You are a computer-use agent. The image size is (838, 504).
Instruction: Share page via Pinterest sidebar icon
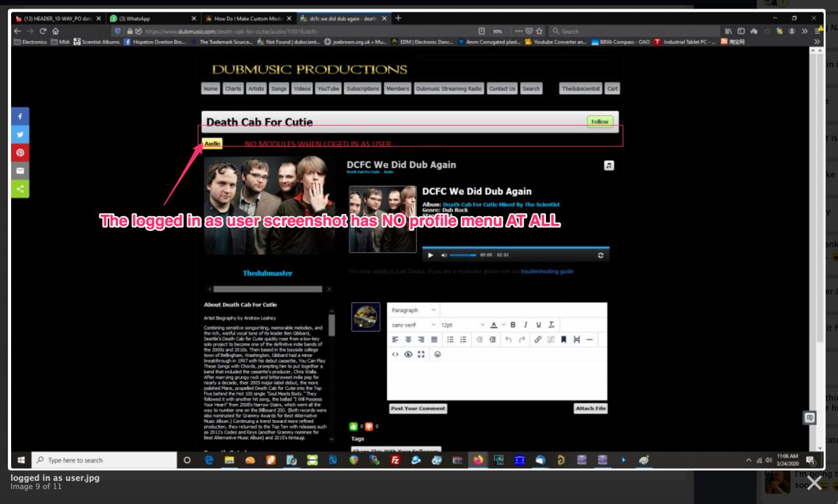20,153
